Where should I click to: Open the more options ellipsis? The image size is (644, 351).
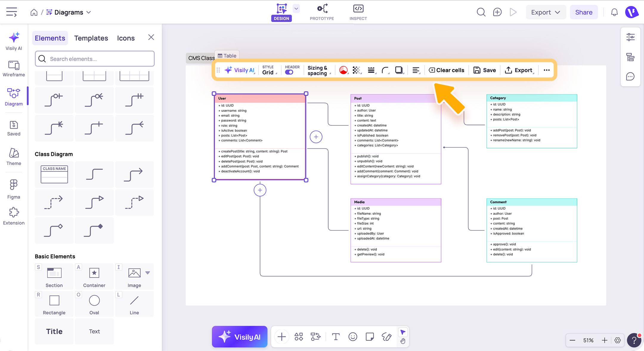[547, 70]
